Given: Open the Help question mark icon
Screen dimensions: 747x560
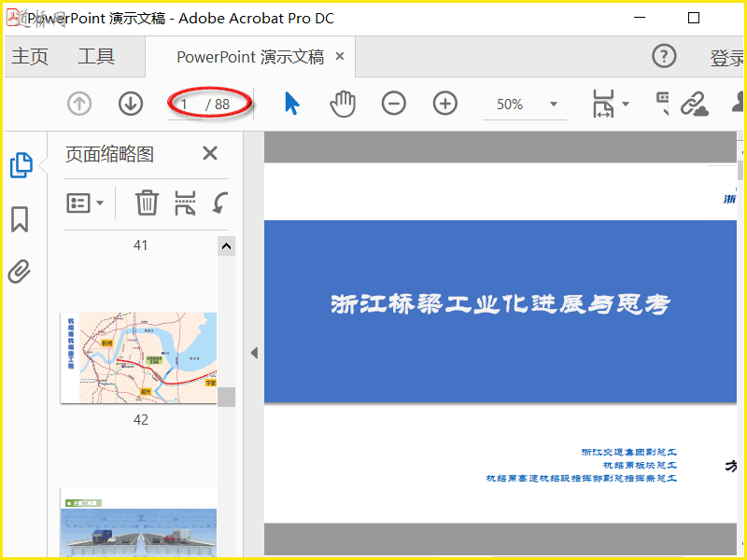Looking at the screenshot, I should [x=664, y=56].
